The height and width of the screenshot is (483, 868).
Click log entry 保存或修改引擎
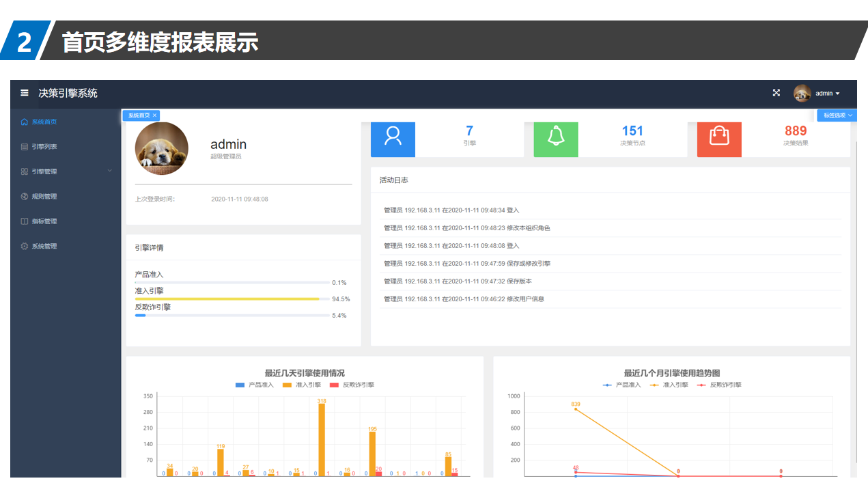point(611,264)
